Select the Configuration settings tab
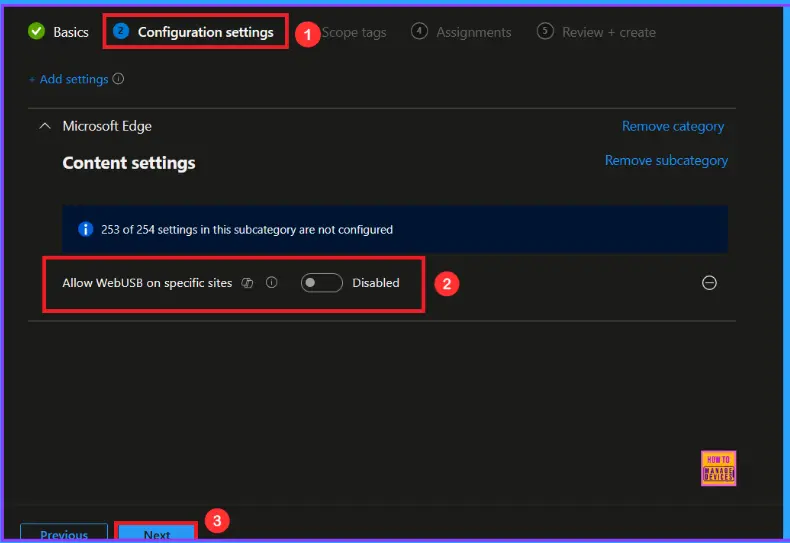This screenshot has width=790, height=543. (193, 32)
